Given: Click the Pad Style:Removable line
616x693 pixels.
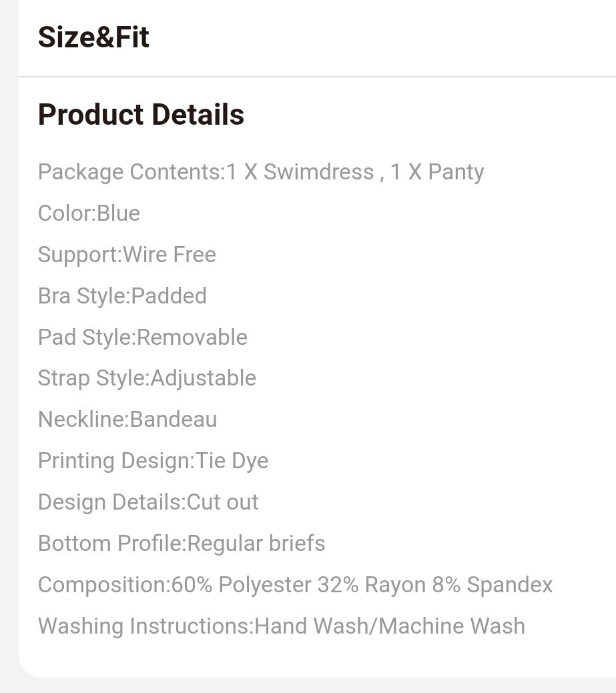Looking at the screenshot, I should tap(142, 337).
